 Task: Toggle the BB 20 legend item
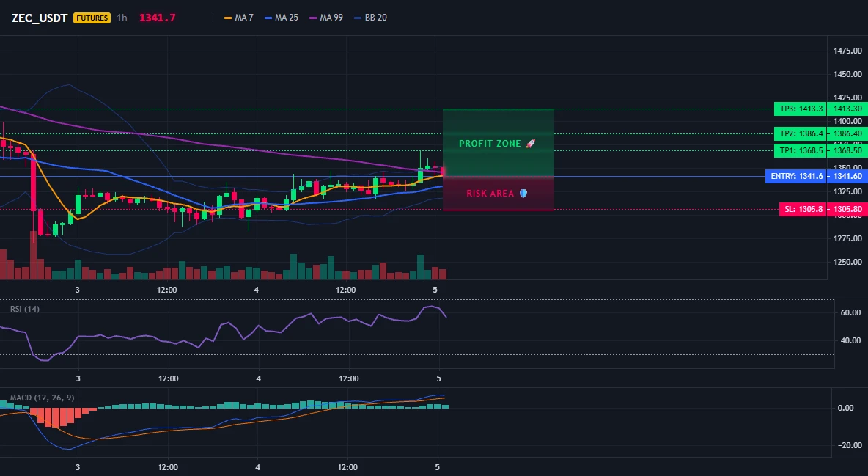tap(370, 18)
